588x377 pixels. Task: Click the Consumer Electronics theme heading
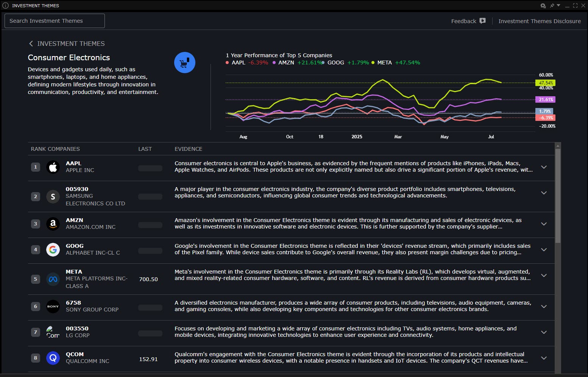coord(69,58)
